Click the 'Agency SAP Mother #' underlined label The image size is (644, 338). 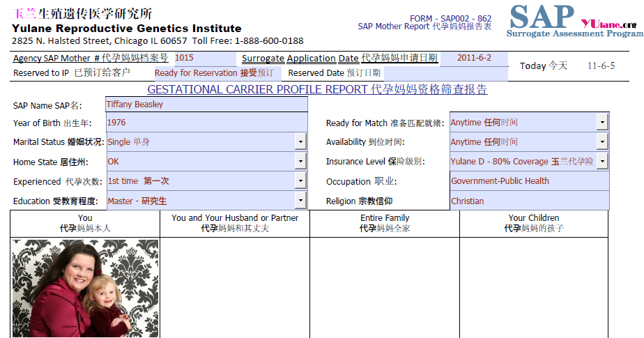pyautogui.click(x=91, y=58)
